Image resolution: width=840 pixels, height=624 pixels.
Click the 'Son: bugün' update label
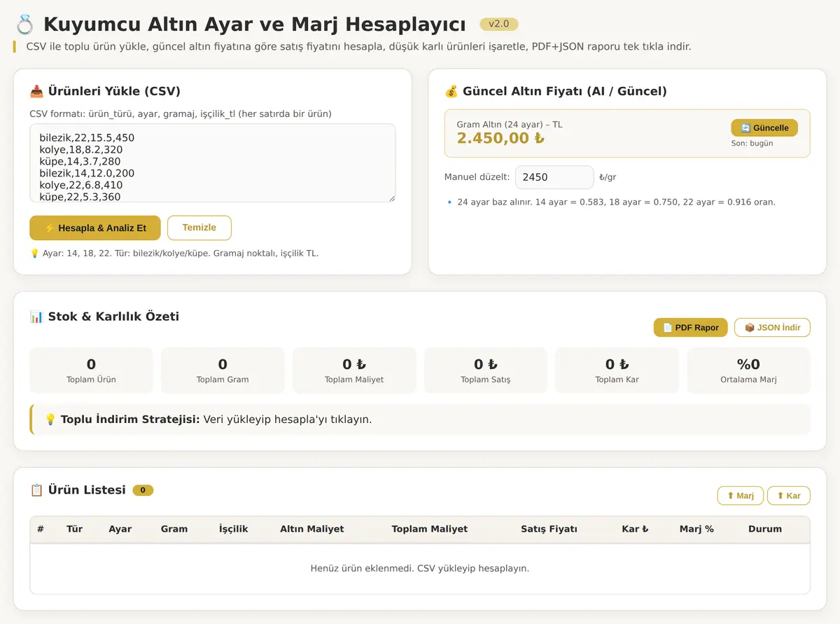point(752,143)
